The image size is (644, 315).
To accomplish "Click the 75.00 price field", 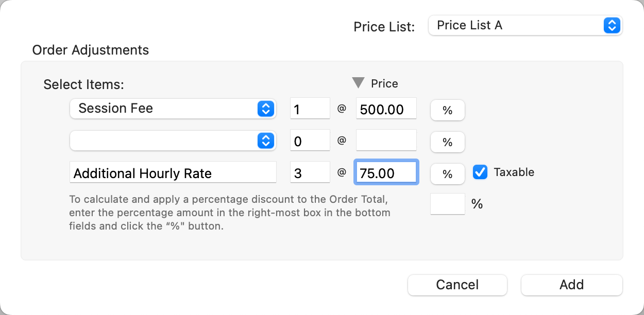I will click(x=386, y=173).
